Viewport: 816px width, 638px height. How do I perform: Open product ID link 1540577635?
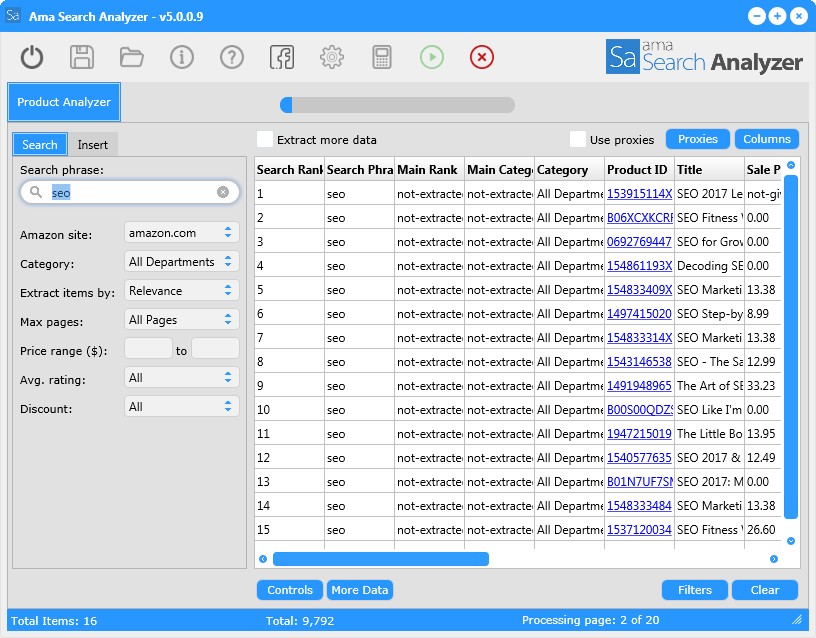click(639, 457)
